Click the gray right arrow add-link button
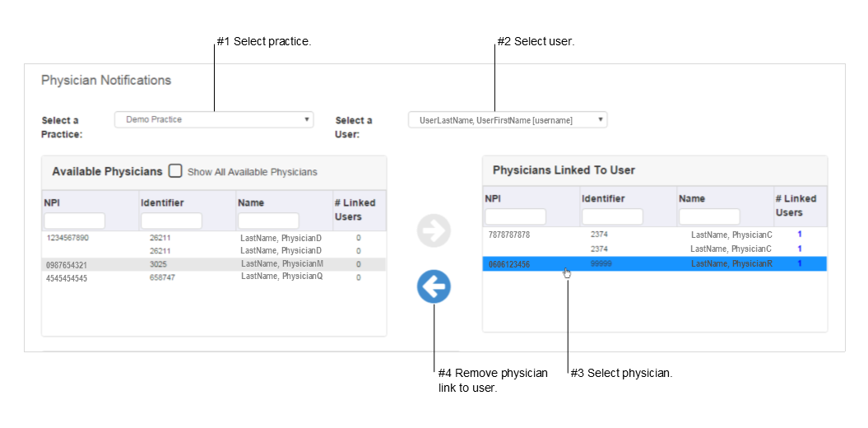 434,231
